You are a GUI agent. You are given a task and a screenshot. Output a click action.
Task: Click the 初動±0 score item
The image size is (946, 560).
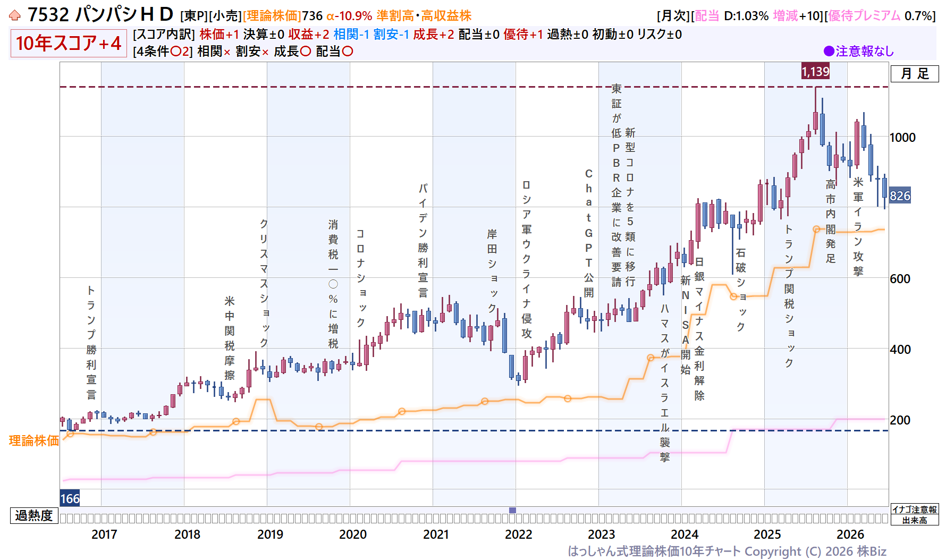pos(613,35)
